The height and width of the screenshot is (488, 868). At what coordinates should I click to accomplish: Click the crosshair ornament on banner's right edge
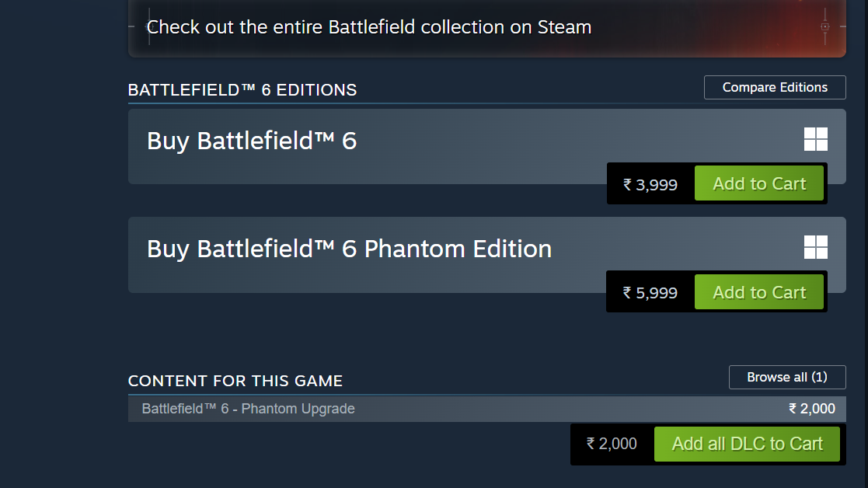824,26
